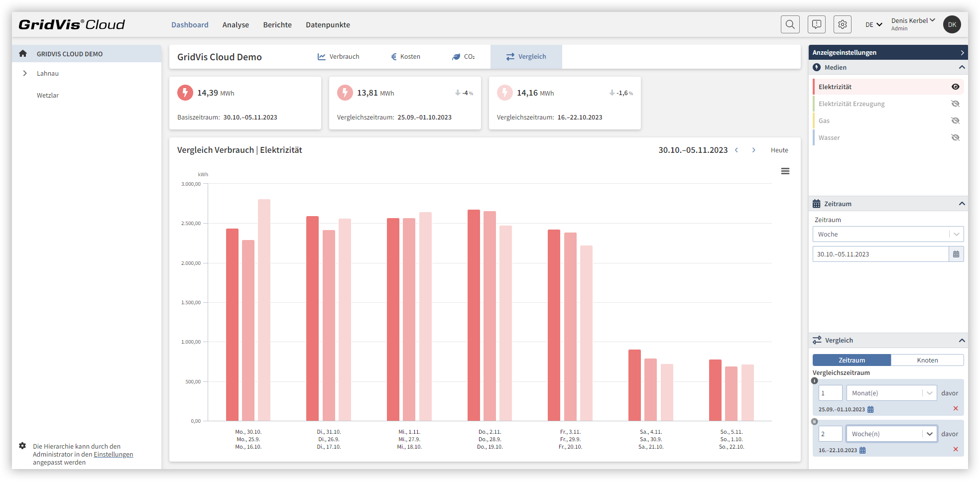Hide the Elektrizität medium via eye toggle

[955, 86]
